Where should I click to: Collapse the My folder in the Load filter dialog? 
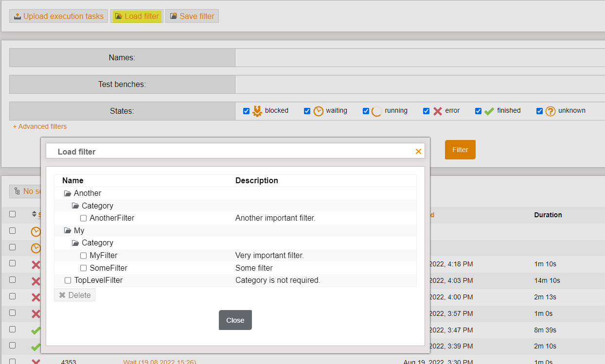point(67,230)
